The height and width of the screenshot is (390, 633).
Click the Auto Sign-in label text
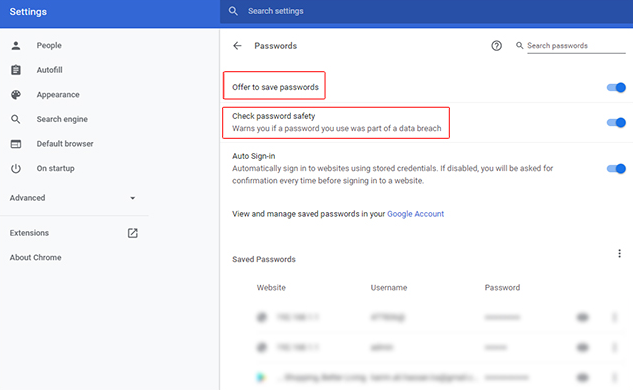point(254,156)
